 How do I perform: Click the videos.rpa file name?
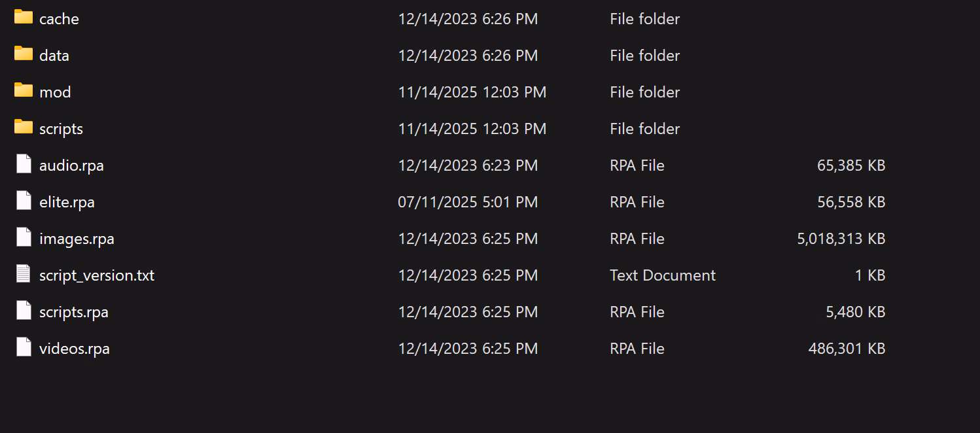[75, 349]
